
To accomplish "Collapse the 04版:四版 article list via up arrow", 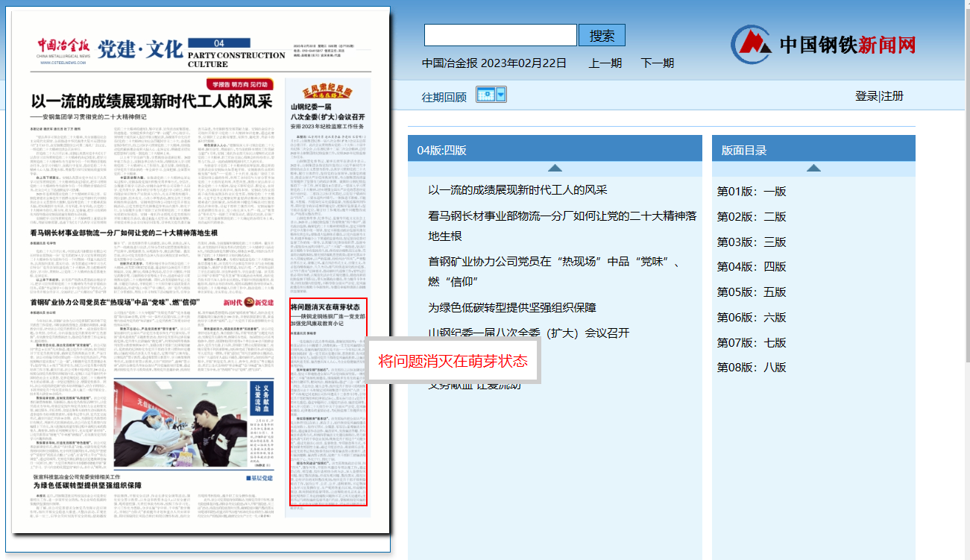I will click(554, 168).
